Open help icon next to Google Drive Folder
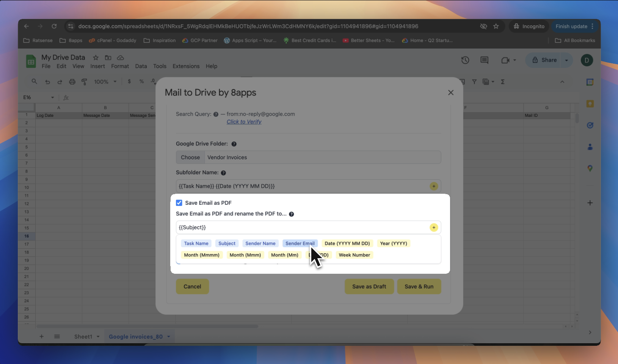Image resolution: width=618 pixels, height=364 pixels. (234, 144)
